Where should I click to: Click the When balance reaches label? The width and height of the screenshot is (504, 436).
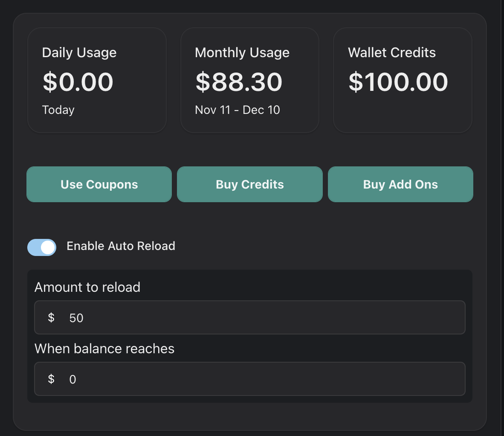tap(104, 349)
